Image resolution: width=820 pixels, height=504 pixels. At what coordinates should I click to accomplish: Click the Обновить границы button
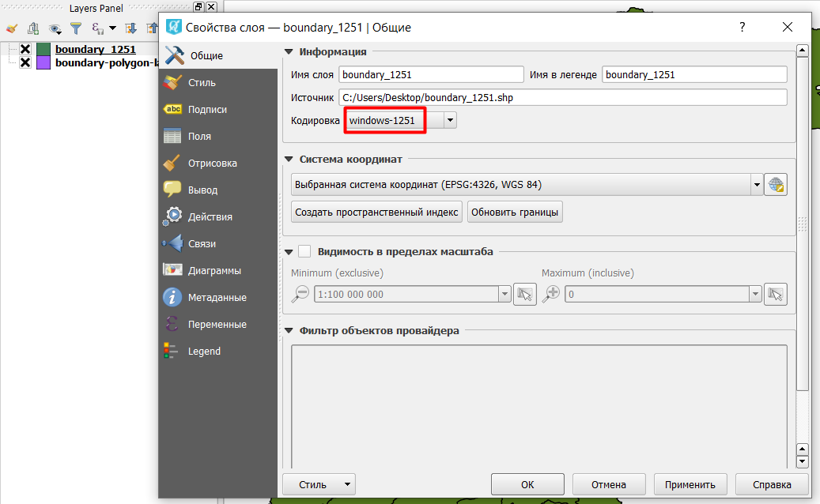pyautogui.click(x=515, y=211)
